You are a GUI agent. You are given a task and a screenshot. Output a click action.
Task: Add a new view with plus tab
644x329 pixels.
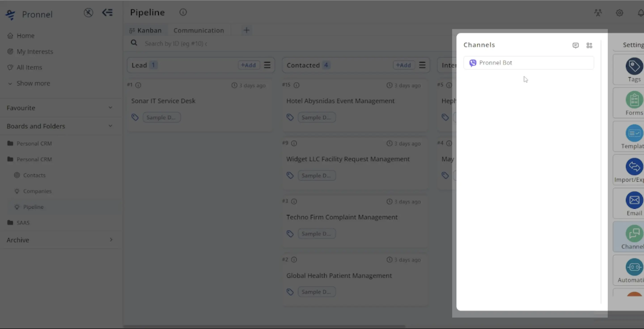pos(246,30)
